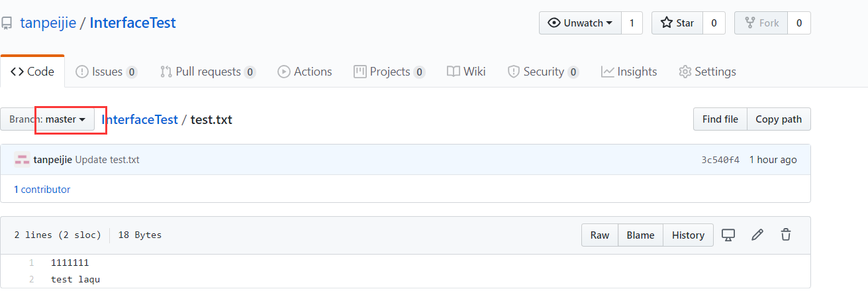
Task: Click the repository book icon
Action: coord(7,24)
